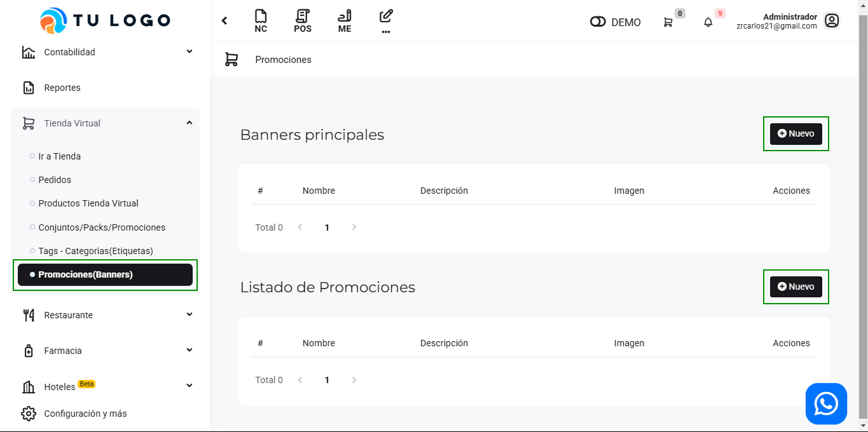Go to next page in Banners principales table
Image resolution: width=868 pixels, height=432 pixels.
click(354, 227)
